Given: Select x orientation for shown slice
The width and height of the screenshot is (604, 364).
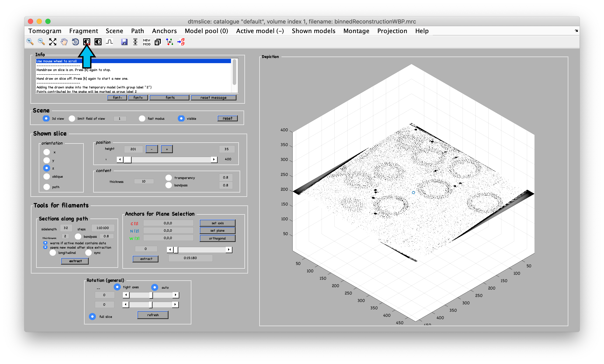Looking at the screenshot, I should 47,152.
